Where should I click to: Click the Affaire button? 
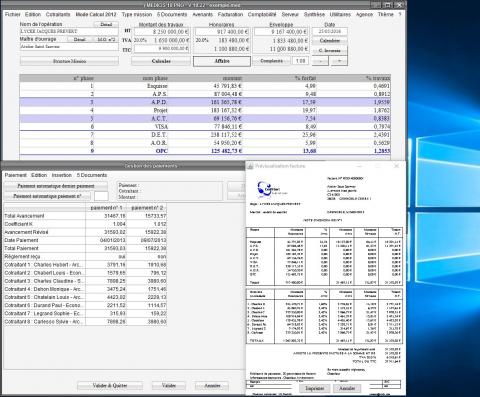coord(222,61)
